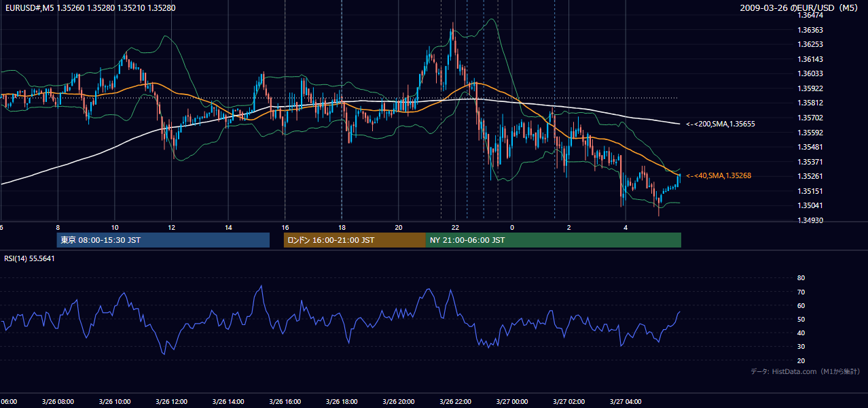Click price axis value 1.35041
868x408 pixels.
pyautogui.click(x=810, y=205)
